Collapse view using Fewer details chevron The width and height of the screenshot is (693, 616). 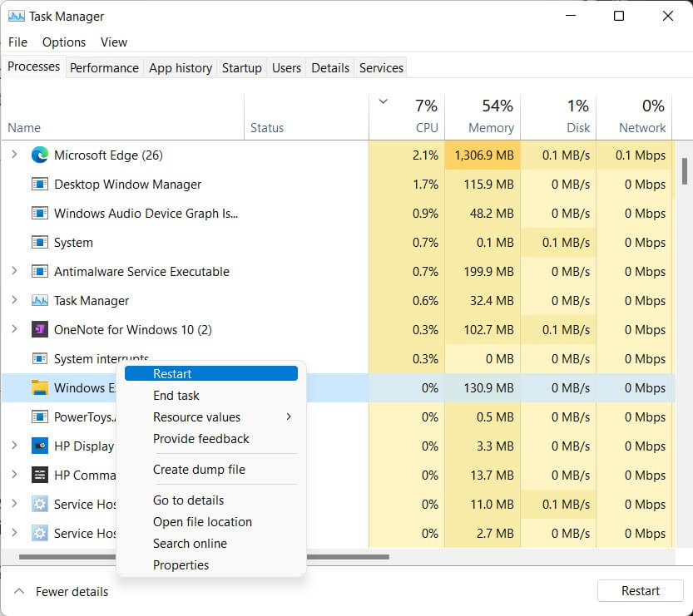[x=19, y=591]
